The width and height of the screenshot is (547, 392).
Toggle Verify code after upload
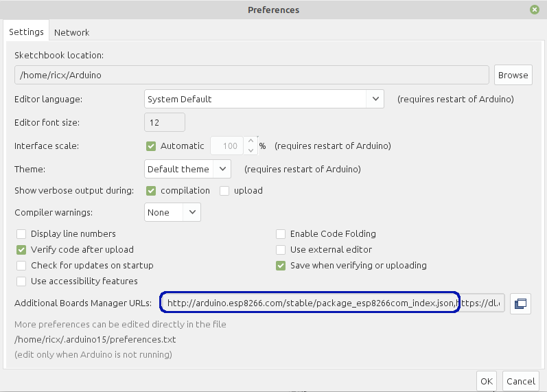(x=21, y=250)
